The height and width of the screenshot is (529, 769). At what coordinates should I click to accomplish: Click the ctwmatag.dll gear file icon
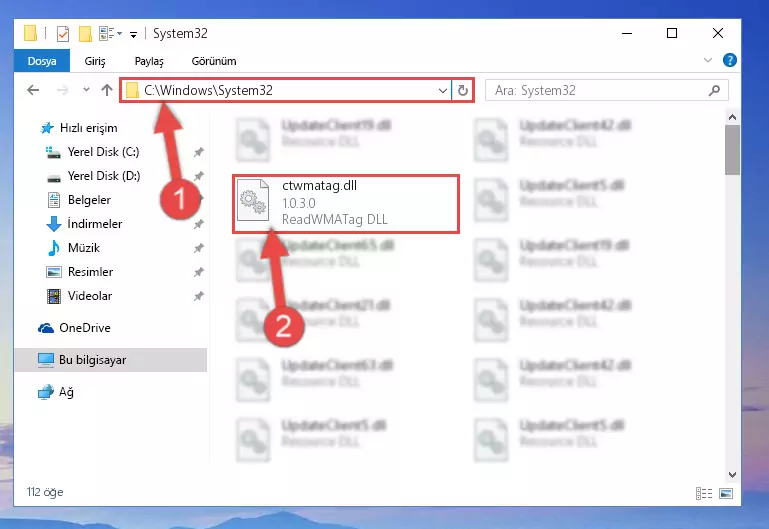pos(253,200)
